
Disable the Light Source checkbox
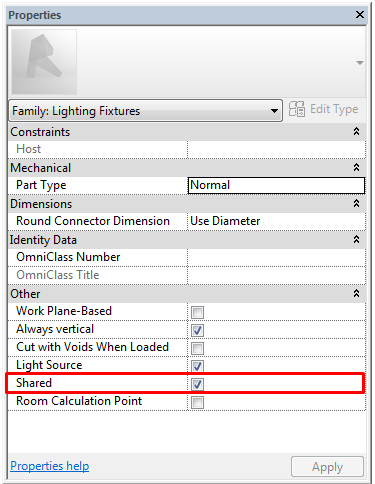coord(197,366)
